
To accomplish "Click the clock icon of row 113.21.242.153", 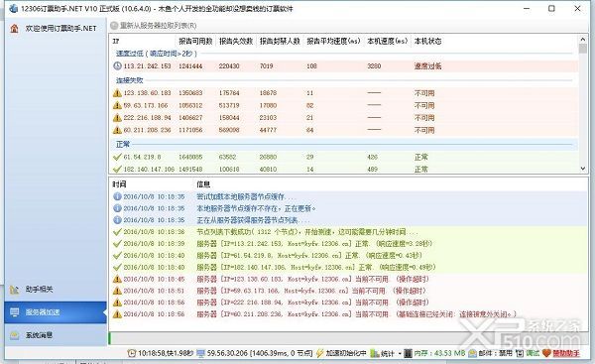I will [117, 65].
